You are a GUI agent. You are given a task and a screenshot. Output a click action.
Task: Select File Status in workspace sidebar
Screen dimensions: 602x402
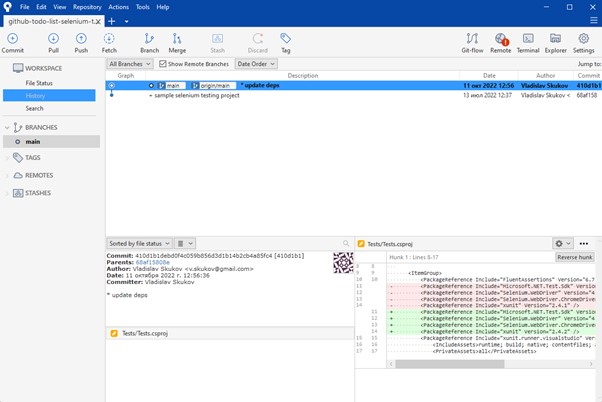pyautogui.click(x=39, y=83)
